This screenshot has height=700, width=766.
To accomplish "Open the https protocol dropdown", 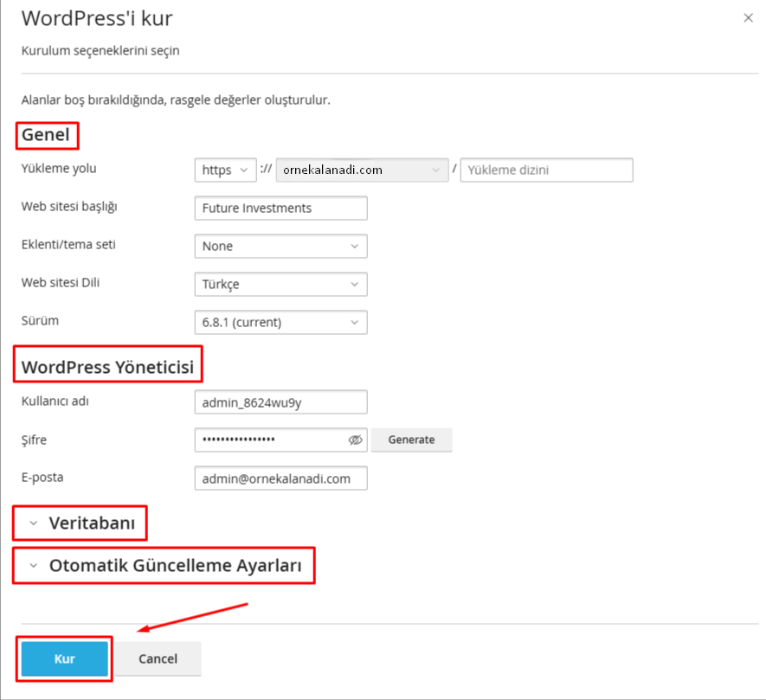I will pyautogui.click(x=225, y=170).
